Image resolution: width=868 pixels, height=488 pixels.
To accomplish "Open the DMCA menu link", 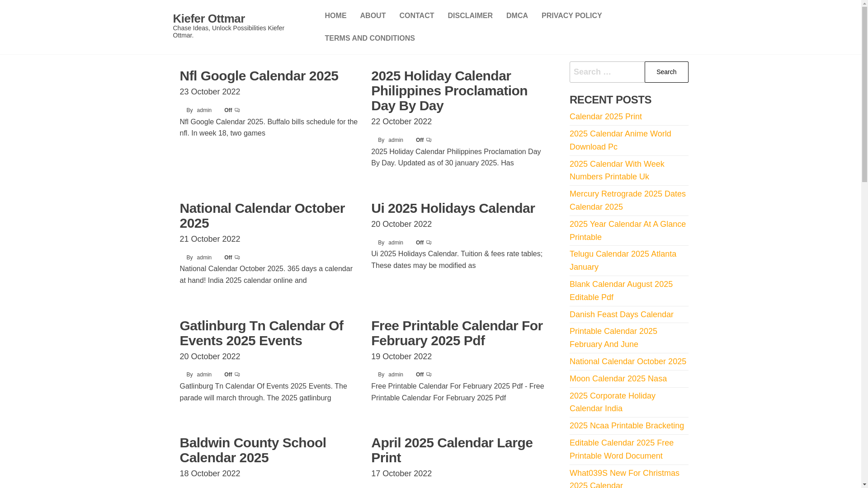I will [517, 16].
